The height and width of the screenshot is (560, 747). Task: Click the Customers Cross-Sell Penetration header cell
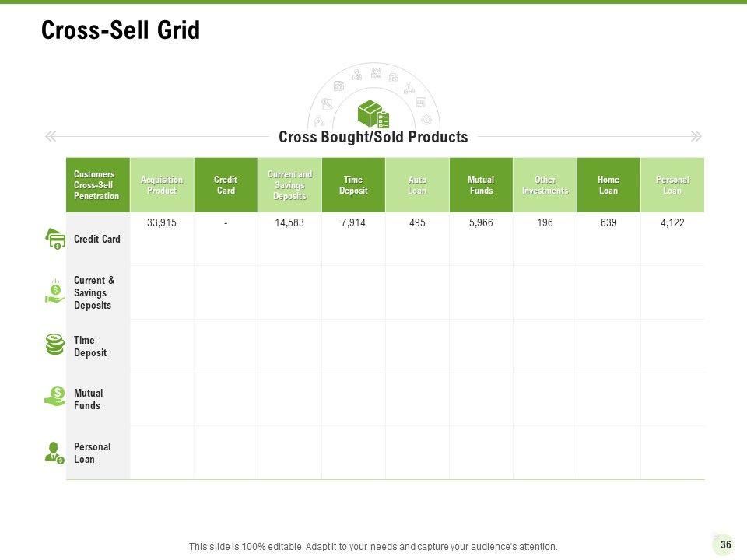97,185
